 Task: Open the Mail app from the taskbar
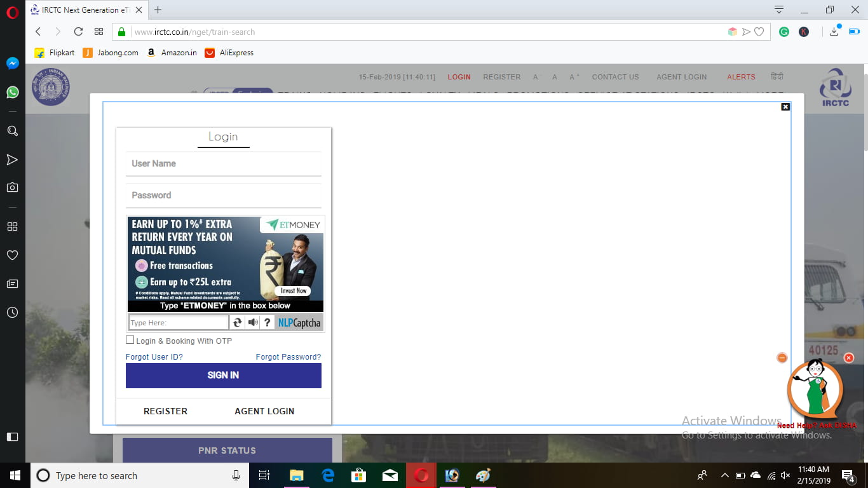pos(390,475)
